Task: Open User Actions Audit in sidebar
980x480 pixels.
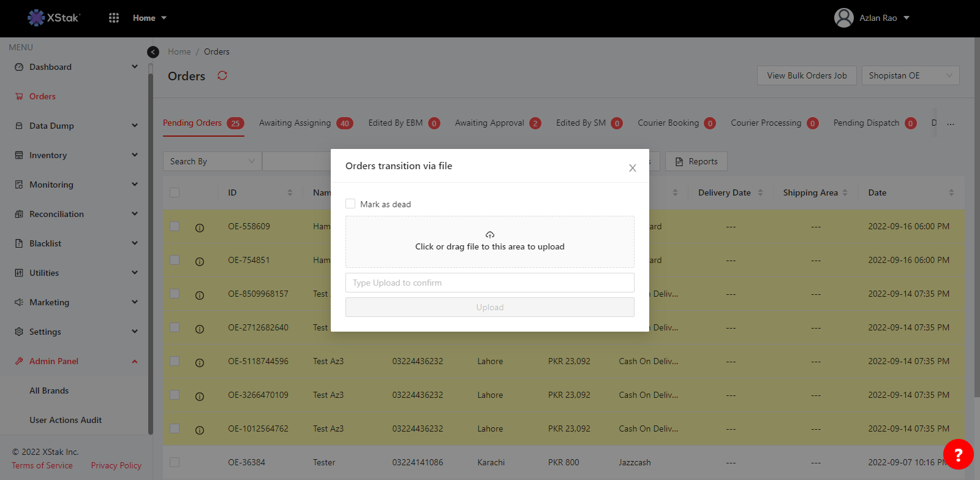Action: click(x=66, y=420)
